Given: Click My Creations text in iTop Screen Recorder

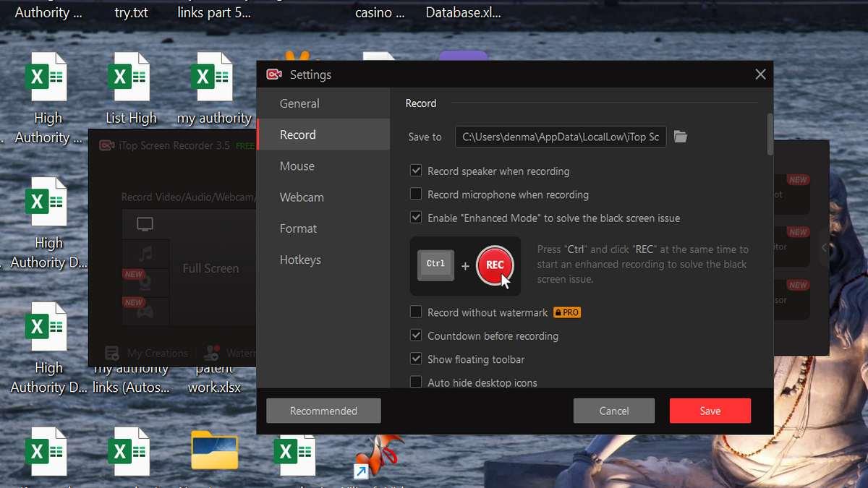Looking at the screenshot, I should point(158,354).
